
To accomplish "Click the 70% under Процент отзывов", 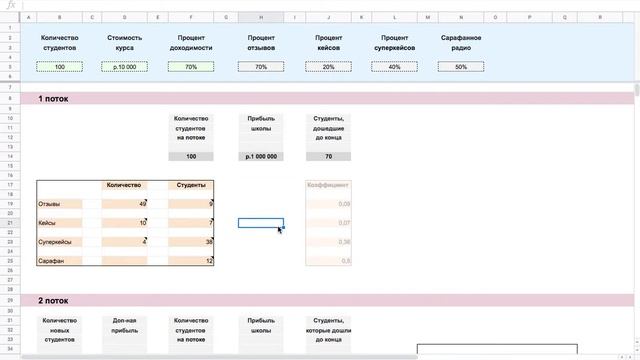I will (x=261, y=67).
